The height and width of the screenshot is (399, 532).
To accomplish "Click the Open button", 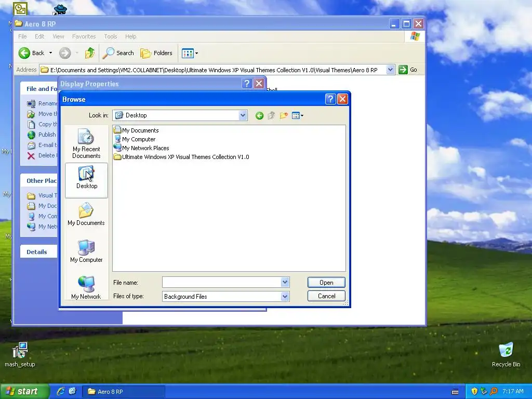I will tap(326, 282).
